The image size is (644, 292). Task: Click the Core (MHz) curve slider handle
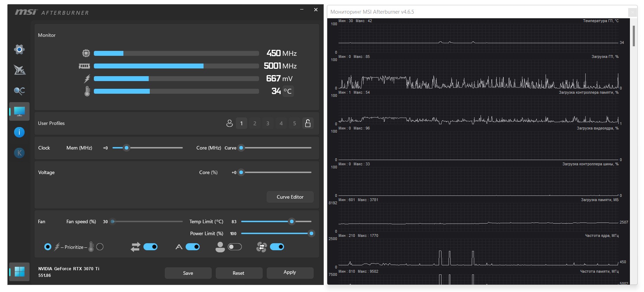(x=241, y=148)
